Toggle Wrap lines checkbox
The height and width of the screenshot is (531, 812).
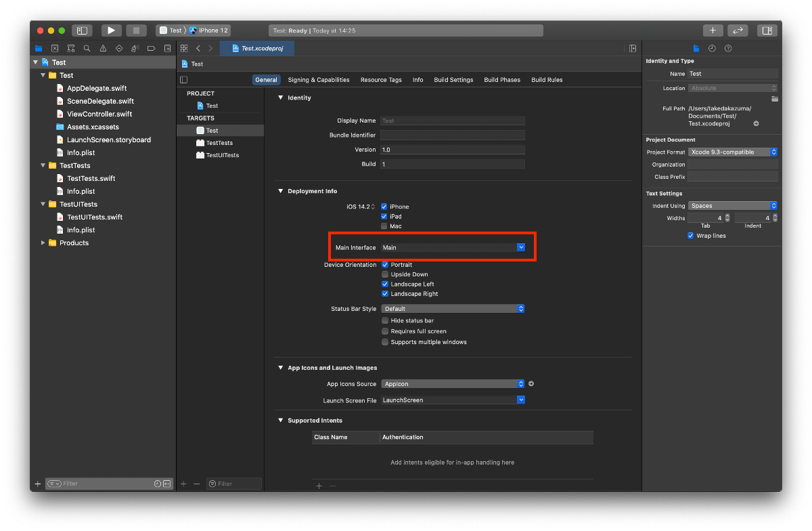(691, 236)
